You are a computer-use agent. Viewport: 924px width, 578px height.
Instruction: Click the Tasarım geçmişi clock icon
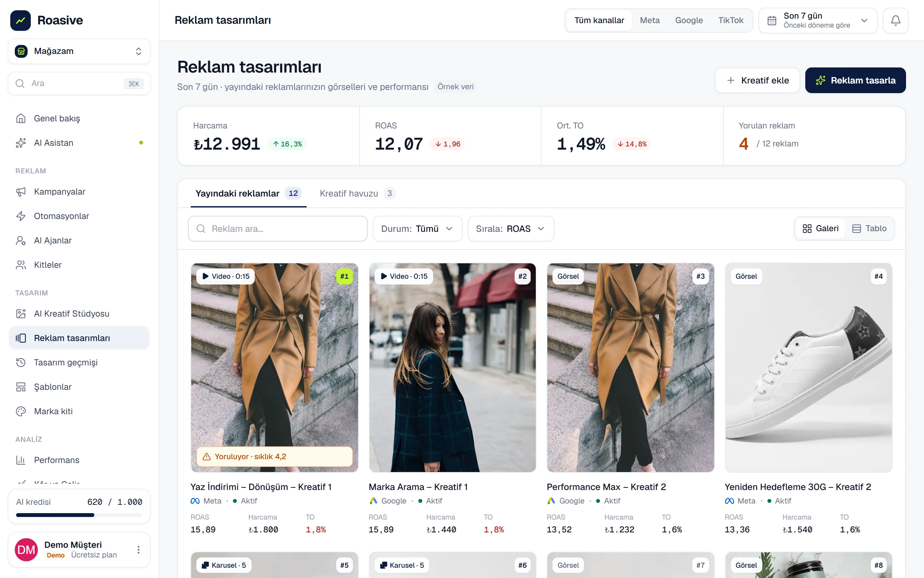tap(21, 363)
